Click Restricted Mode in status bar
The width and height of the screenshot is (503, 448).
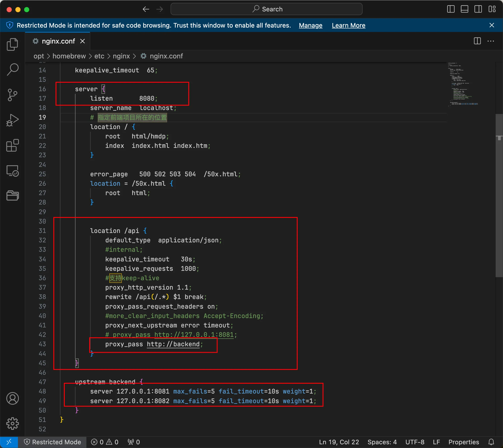coord(52,442)
